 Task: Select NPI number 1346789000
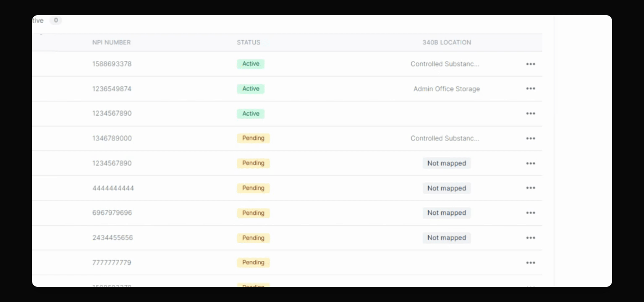(x=112, y=138)
